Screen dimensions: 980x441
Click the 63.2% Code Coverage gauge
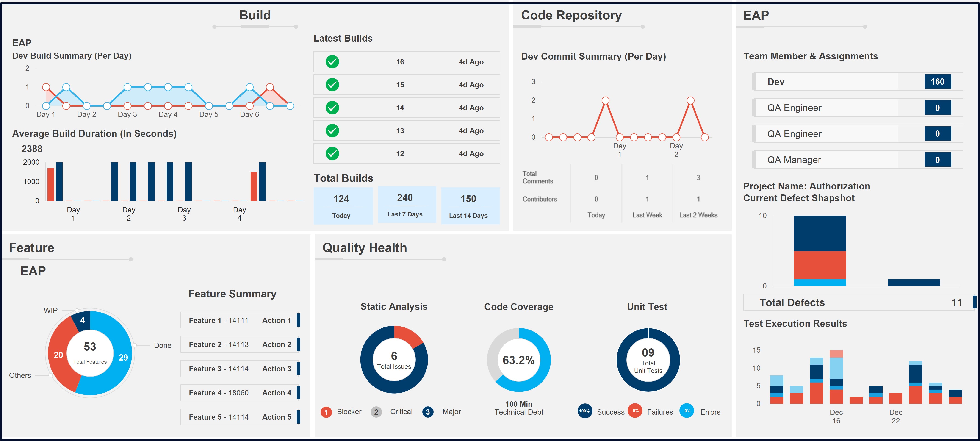coord(519,360)
